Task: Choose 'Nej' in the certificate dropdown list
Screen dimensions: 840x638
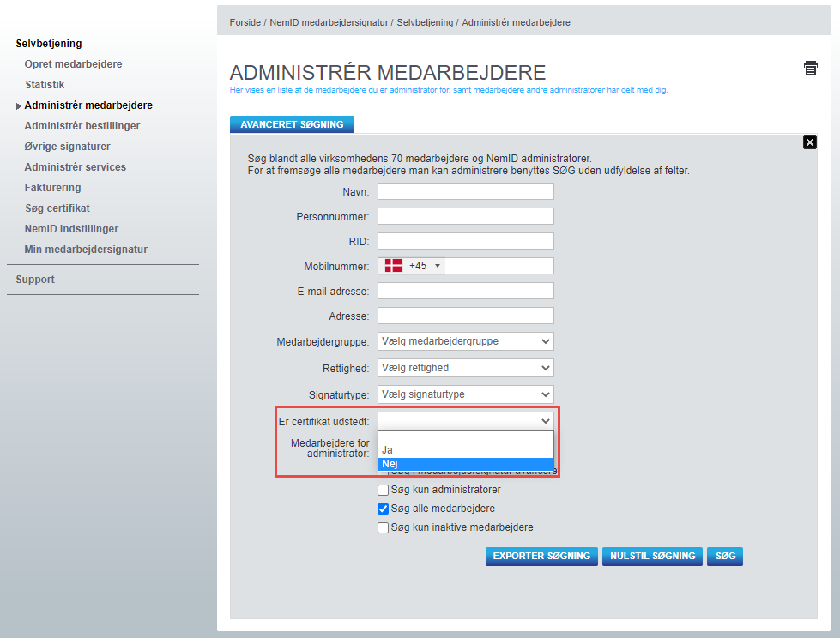Action: click(x=466, y=464)
